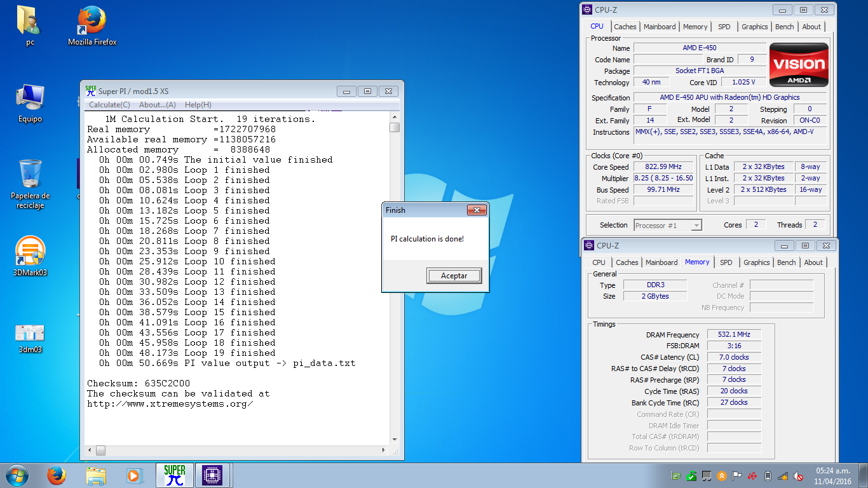Open Graphics tab in memory-timings CPU-Z window
This screenshot has height=488, width=868.
coord(757,262)
